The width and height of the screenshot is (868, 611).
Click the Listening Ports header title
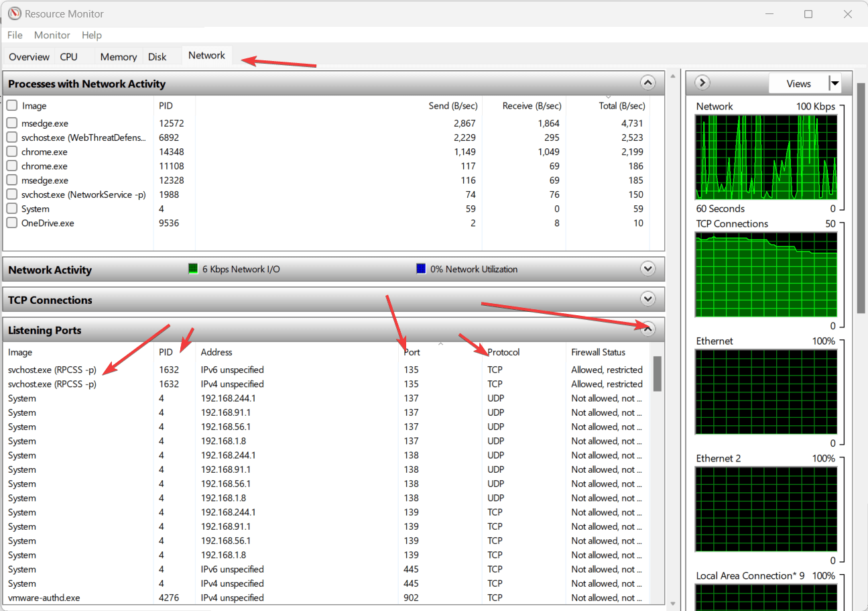[x=45, y=330]
